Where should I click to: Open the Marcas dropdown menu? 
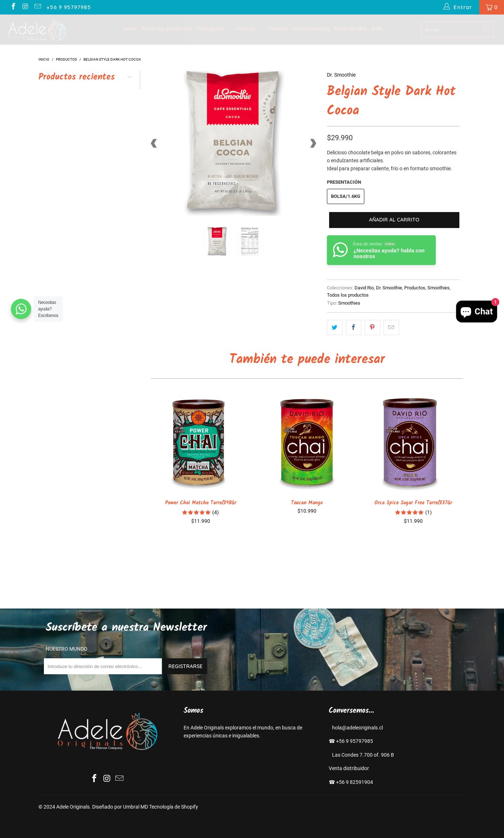(x=249, y=29)
